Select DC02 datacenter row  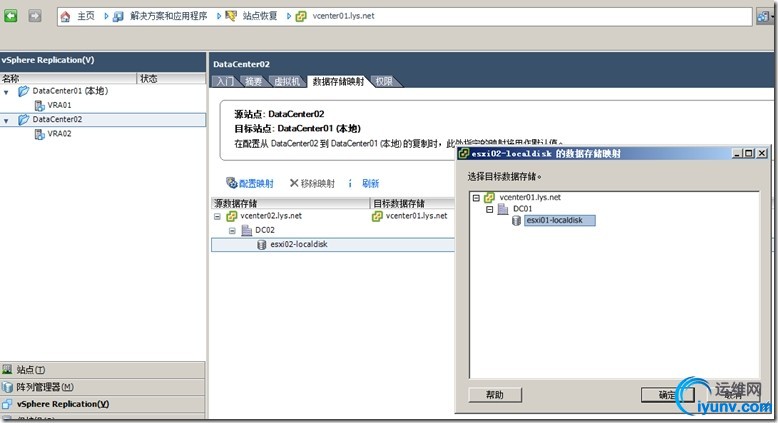pos(264,230)
